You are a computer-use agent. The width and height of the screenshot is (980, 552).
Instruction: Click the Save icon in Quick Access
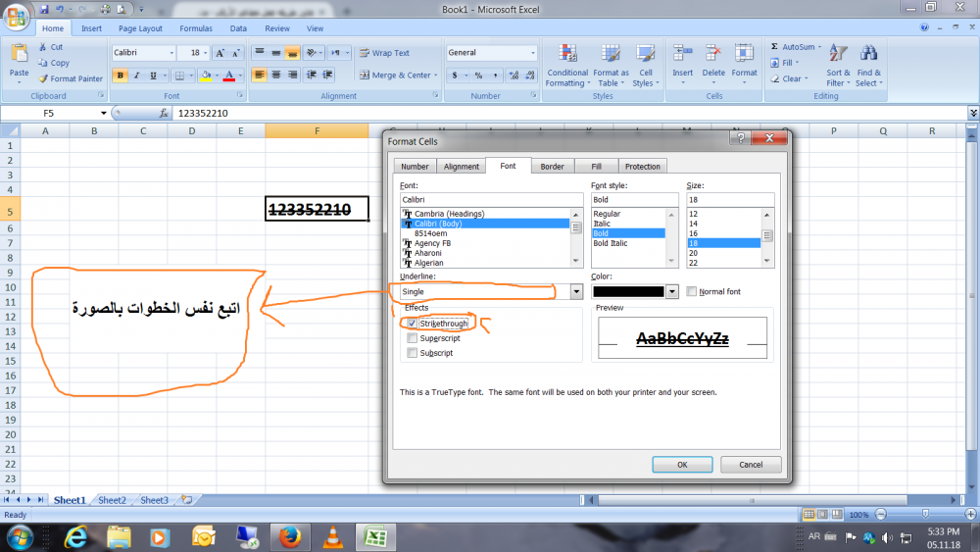tap(44, 10)
